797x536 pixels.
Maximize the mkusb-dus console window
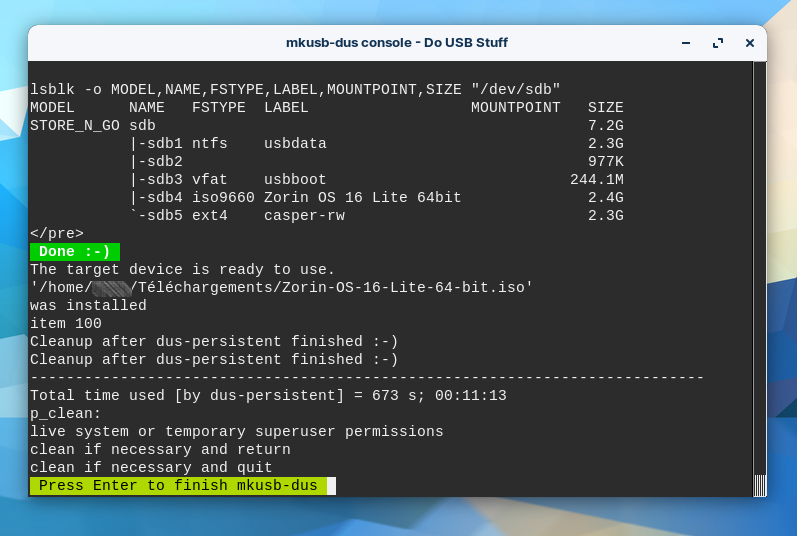click(x=717, y=43)
